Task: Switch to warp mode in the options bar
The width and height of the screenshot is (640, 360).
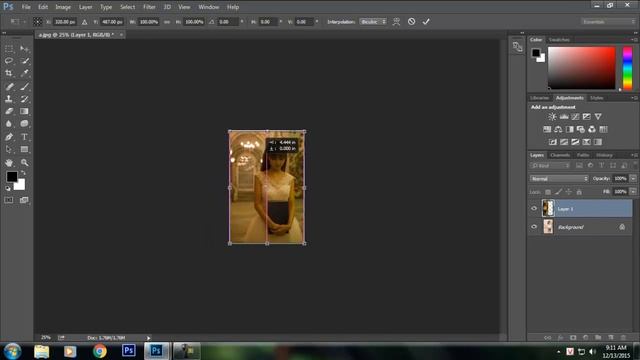Action: (x=396, y=22)
